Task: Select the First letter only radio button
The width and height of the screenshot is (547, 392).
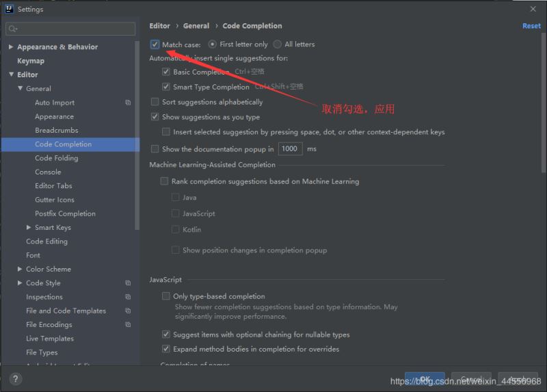Action: click(212, 44)
